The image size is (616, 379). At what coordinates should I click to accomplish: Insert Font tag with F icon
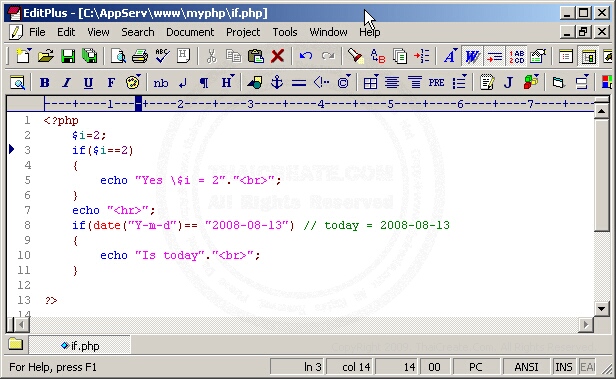pyautogui.click(x=111, y=82)
